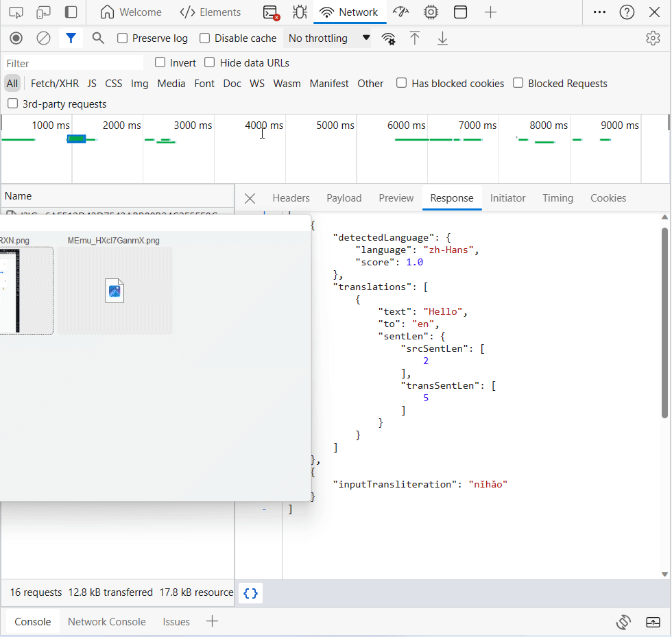Click the Filter text input field
Image resolution: width=672 pixels, height=637 pixels.
click(x=74, y=63)
